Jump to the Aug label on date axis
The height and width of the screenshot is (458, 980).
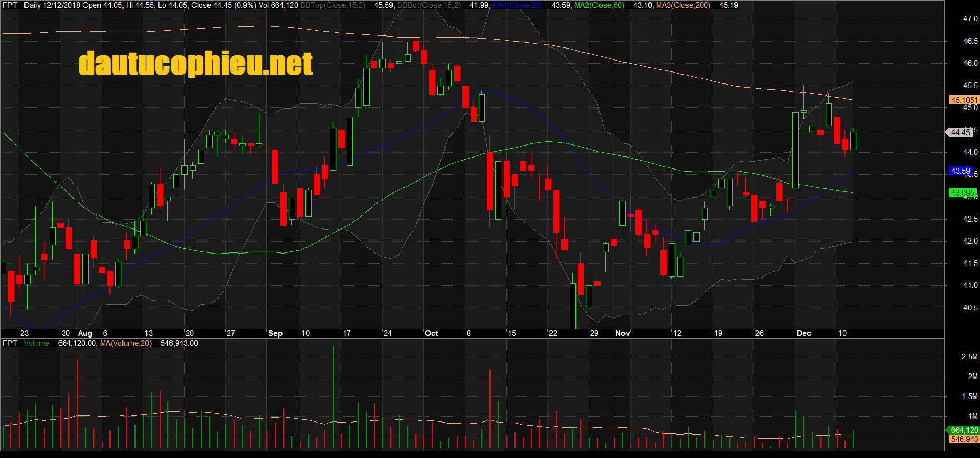pos(85,333)
